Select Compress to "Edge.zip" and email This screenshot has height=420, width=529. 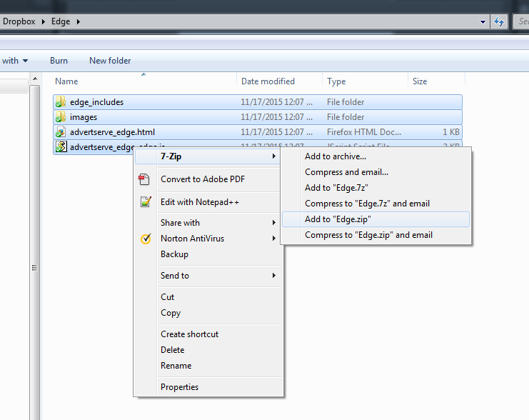point(376,235)
